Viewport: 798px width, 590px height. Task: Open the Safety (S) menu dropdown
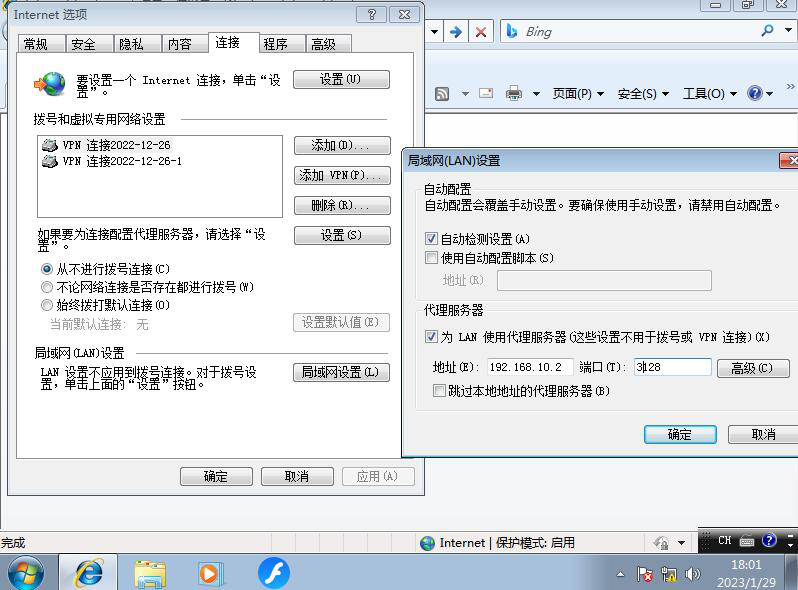click(643, 94)
